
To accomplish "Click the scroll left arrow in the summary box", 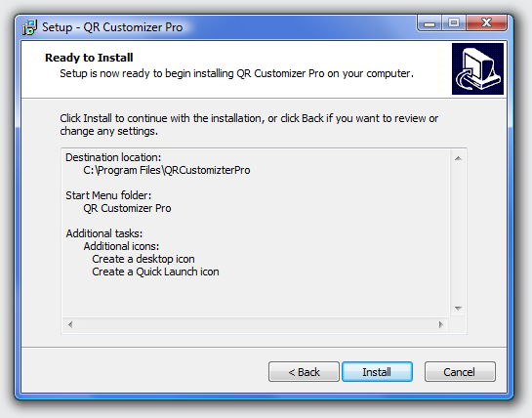I will [70, 324].
